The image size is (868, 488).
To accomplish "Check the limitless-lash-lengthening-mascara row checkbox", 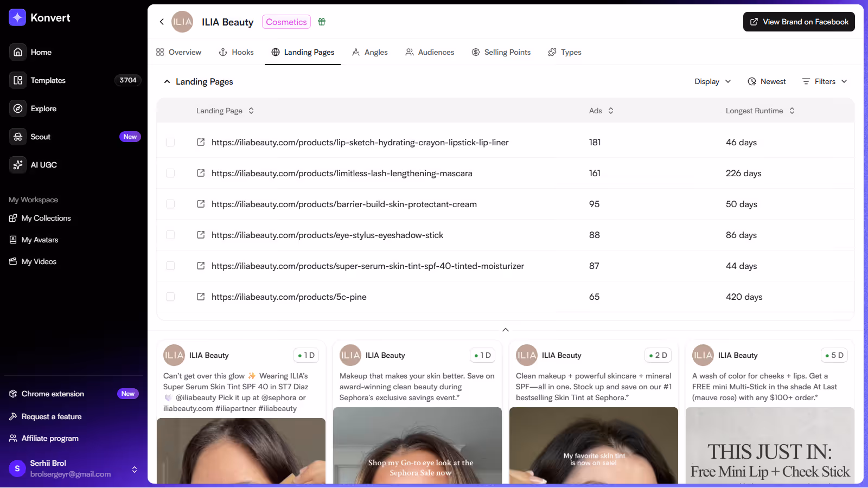I will coord(170,173).
